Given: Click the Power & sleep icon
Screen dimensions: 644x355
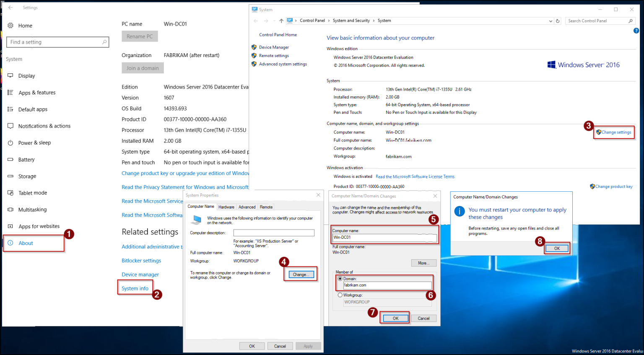Looking at the screenshot, I should point(10,143).
